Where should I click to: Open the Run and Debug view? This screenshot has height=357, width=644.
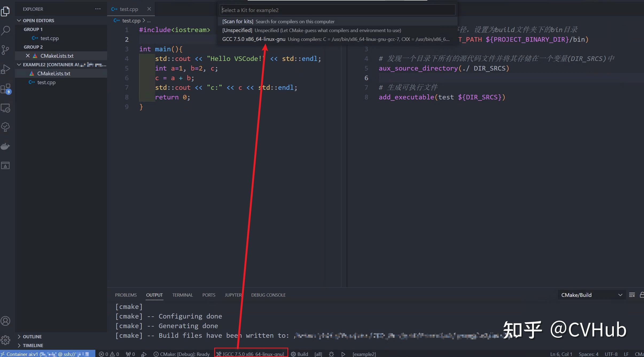(6, 69)
